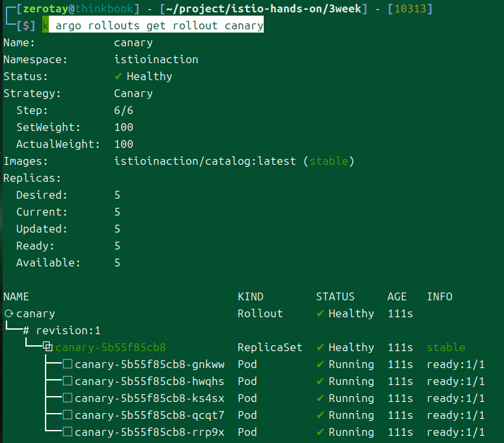Screen dimensions: 504x443
Task: Click the Step value '6/6'
Action: tap(124, 110)
